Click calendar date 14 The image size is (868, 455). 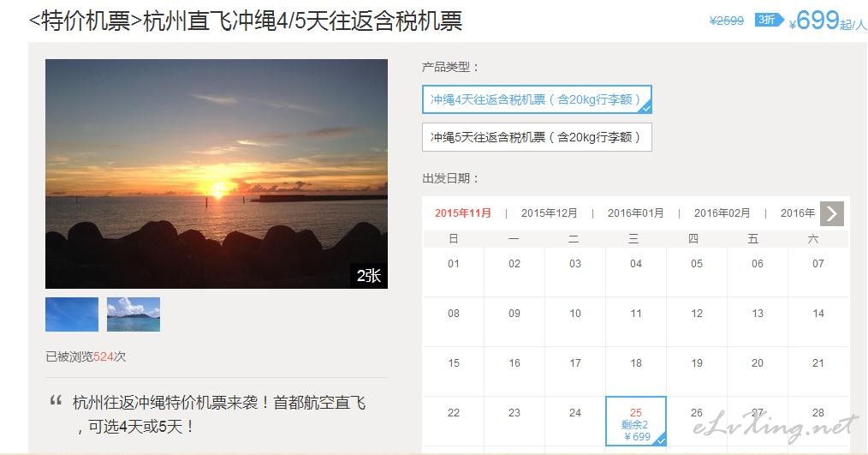coord(818,313)
